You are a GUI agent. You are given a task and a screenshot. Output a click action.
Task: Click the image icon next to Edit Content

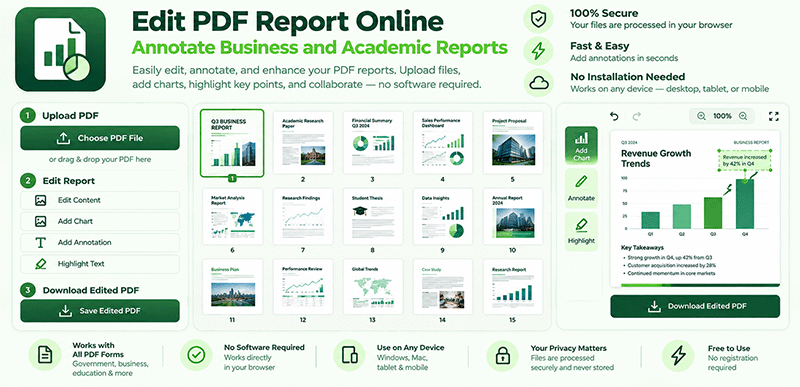coord(41,200)
